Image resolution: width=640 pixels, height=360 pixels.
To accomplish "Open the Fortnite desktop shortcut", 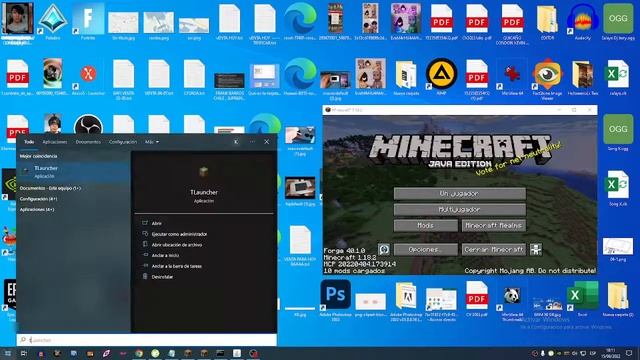I will (88, 20).
